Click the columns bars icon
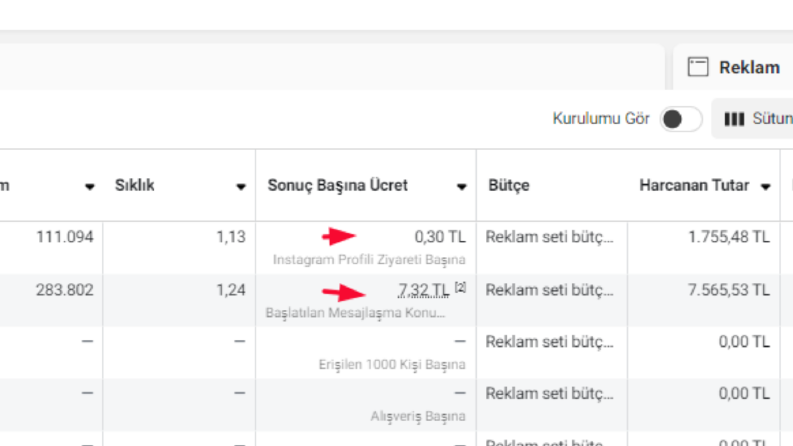This screenshot has width=793, height=446. (x=734, y=119)
